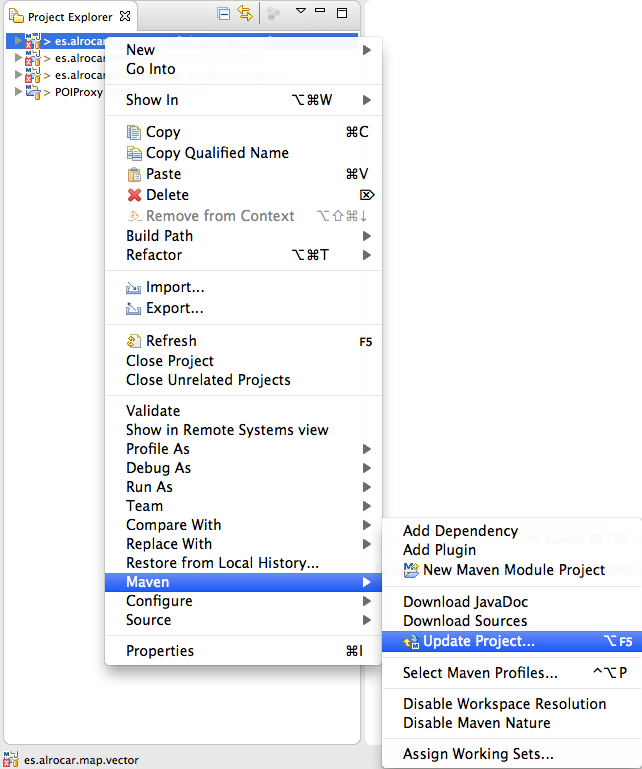Expand the Debug As submenu arrow

pos(366,468)
